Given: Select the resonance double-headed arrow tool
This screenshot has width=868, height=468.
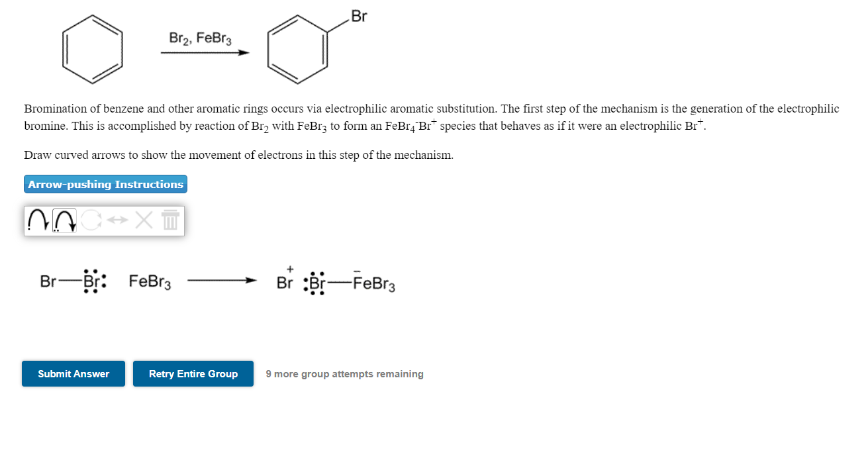Looking at the screenshot, I should pos(117,220).
